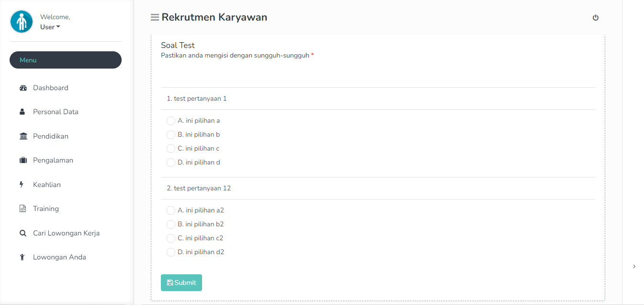
Task: Click the Keahlian lightning bolt icon
Action: [x=22, y=185]
